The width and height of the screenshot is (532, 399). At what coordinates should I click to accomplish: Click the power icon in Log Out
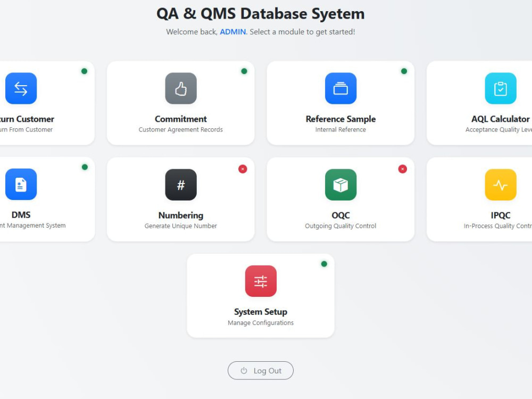244,370
